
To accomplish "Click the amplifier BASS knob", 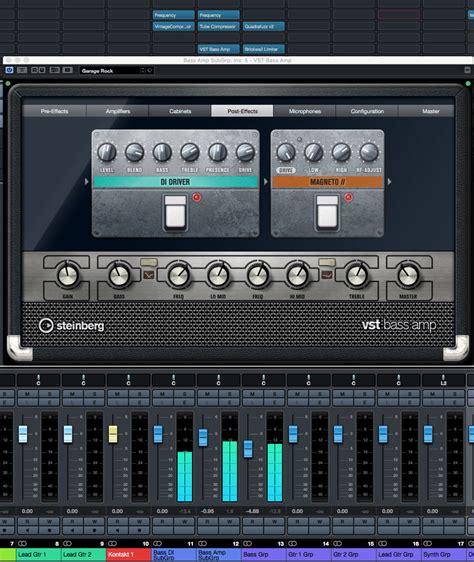I will (x=119, y=275).
